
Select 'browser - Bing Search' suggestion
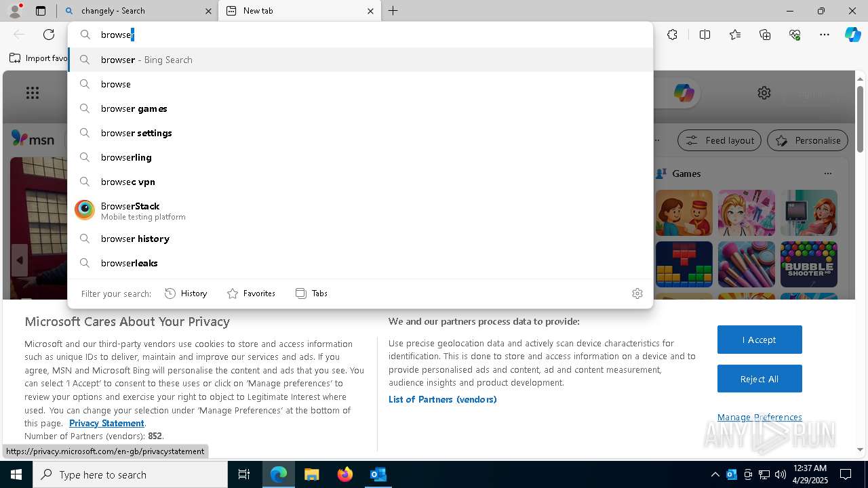pyautogui.click(x=360, y=60)
